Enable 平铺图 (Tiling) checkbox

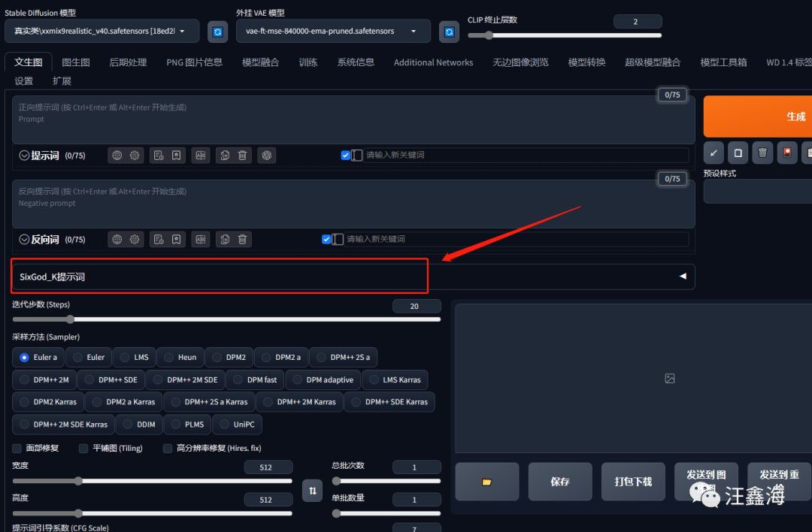point(83,448)
